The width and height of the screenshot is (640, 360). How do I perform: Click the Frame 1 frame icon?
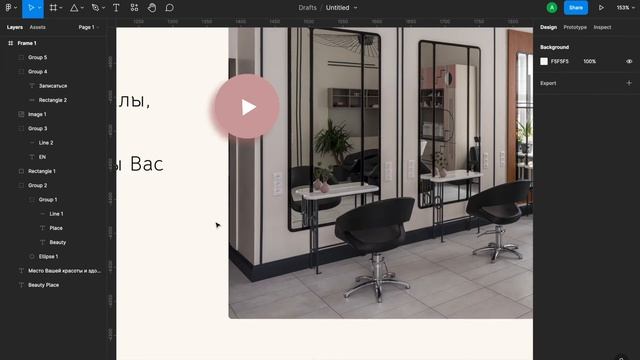tap(11, 43)
